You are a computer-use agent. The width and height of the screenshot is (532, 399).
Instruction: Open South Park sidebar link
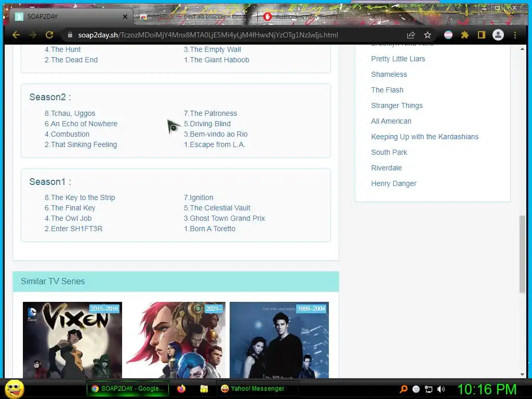[x=389, y=153]
